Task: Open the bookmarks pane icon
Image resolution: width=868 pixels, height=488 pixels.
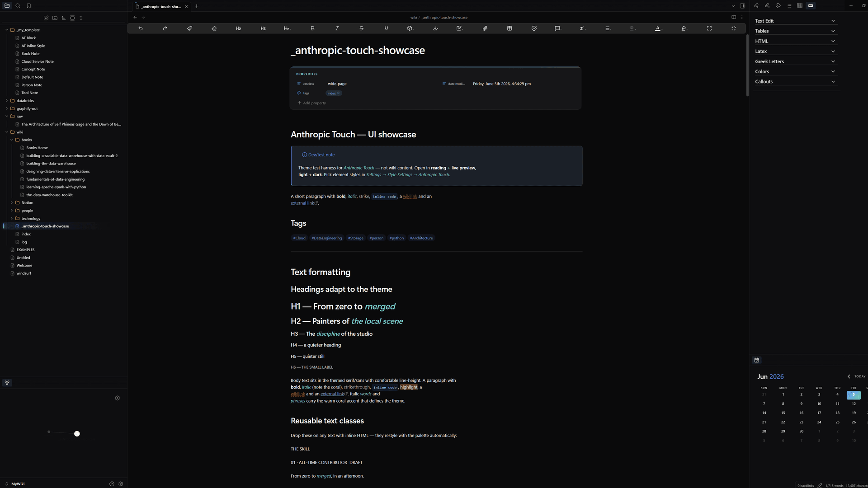Action: tap(28, 6)
